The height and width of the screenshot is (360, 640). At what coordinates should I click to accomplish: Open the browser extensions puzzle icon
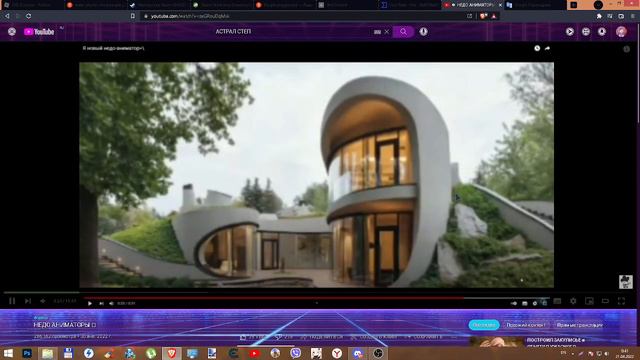(x=599, y=16)
